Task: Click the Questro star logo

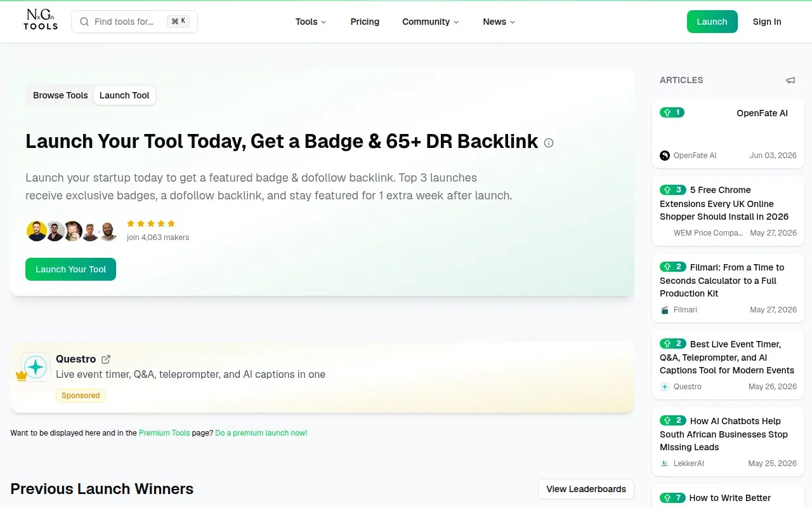Action: point(36,367)
